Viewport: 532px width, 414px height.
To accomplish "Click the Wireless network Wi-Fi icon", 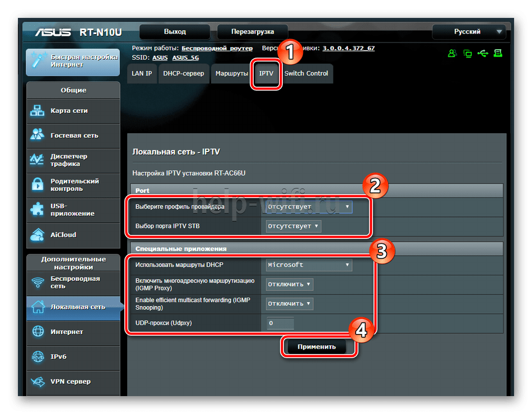I will pyautogui.click(x=38, y=283).
